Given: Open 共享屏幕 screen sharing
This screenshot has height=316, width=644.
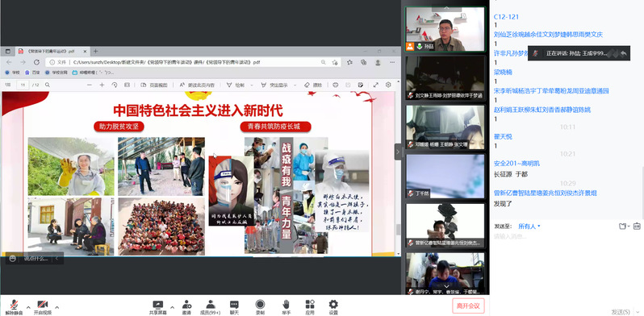Looking at the screenshot, I should 157,307.
